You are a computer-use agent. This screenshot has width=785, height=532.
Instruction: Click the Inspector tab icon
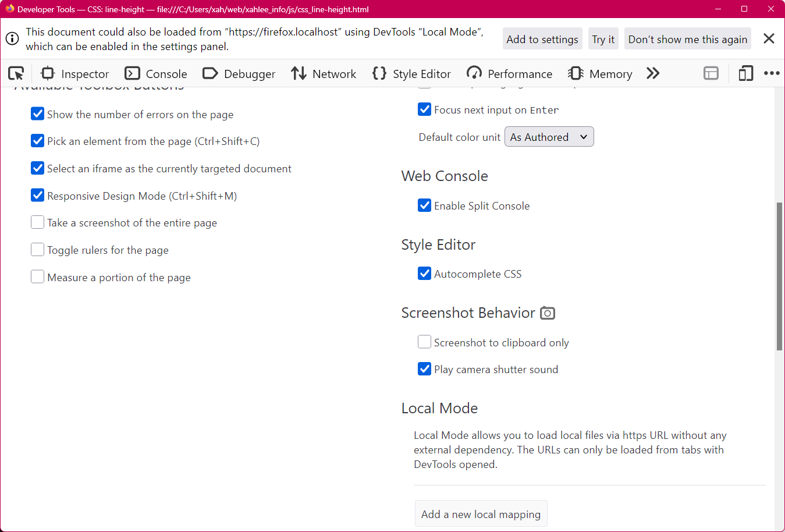point(48,73)
